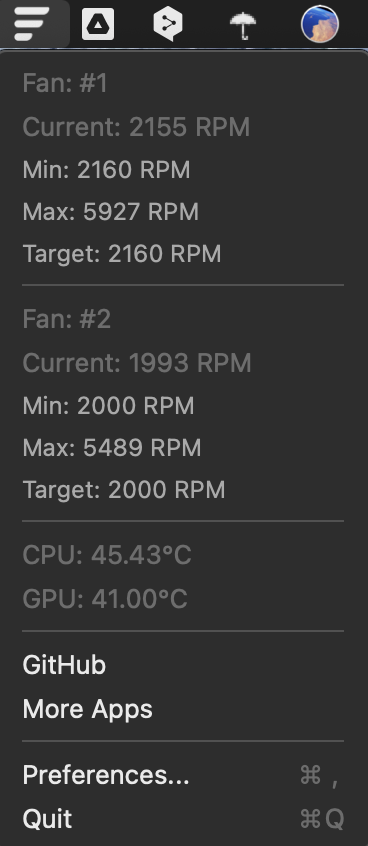Screen dimensions: 368x846
Task: Click the fan control menu bar icon
Action: click(32, 24)
